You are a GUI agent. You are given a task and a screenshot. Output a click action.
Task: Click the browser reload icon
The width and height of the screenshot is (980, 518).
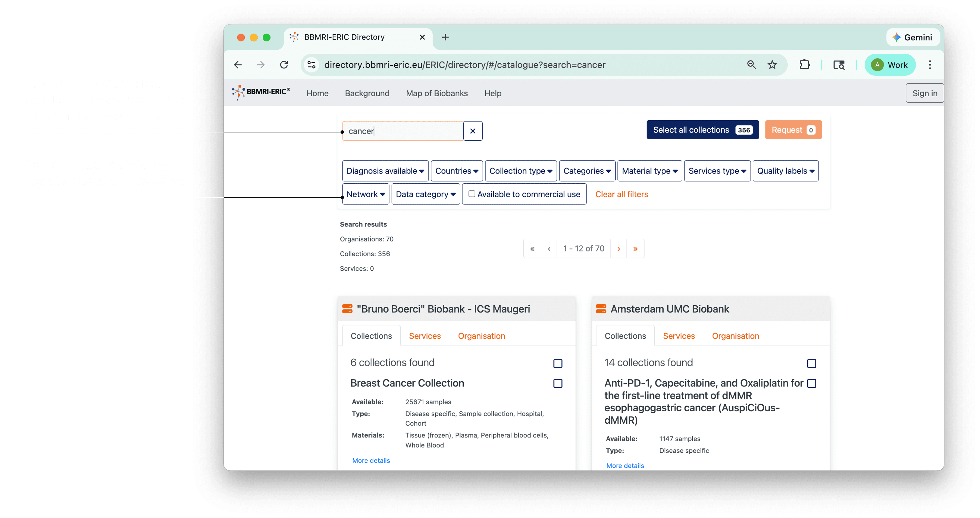point(284,65)
